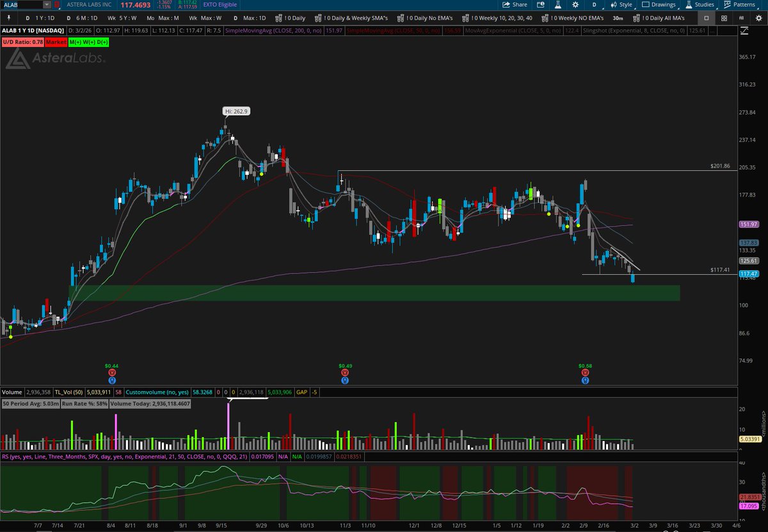
Task: Load '! 0 Daily All MA's' study set
Action: click(x=659, y=18)
